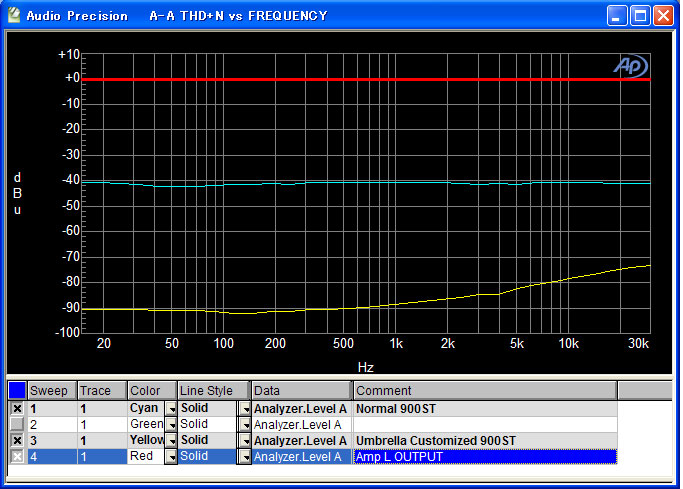Open the Cyan color dropdown arrow

[x=171, y=409]
